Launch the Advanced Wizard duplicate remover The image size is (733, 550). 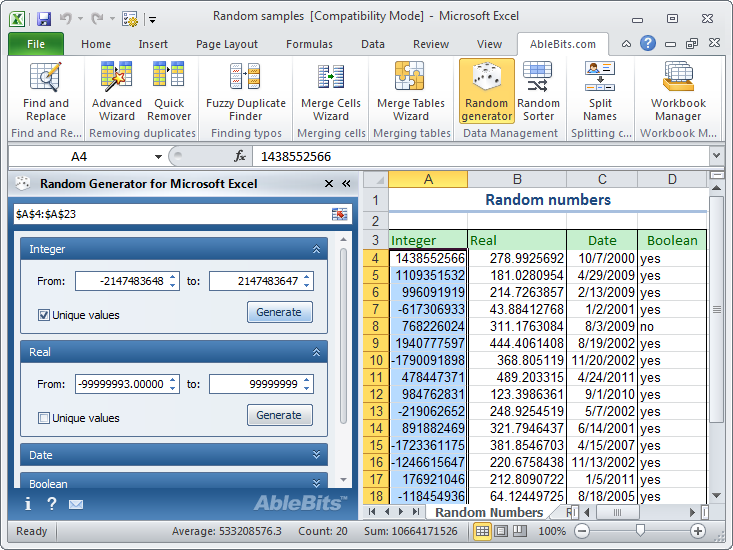(116, 92)
